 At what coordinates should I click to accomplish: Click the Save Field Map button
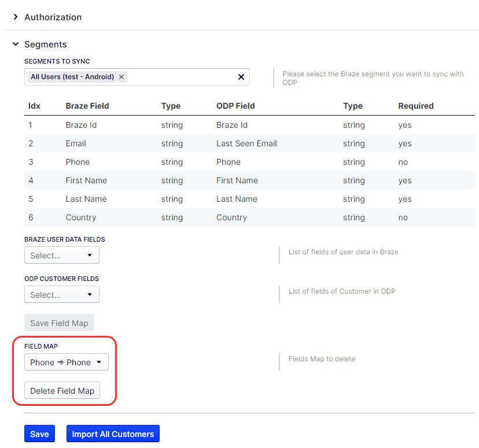pyautogui.click(x=59, y=323)
